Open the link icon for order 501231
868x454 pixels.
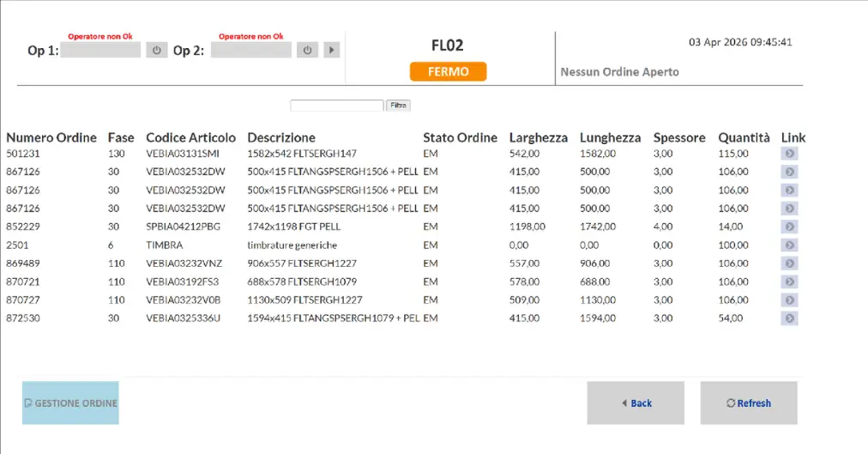[789, 154]
